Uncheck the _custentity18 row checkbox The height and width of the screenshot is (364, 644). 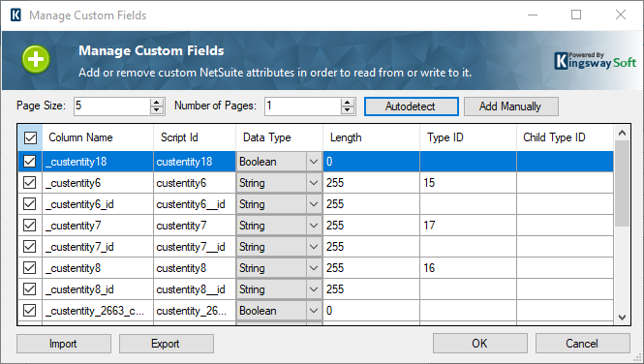coord(30,162)
